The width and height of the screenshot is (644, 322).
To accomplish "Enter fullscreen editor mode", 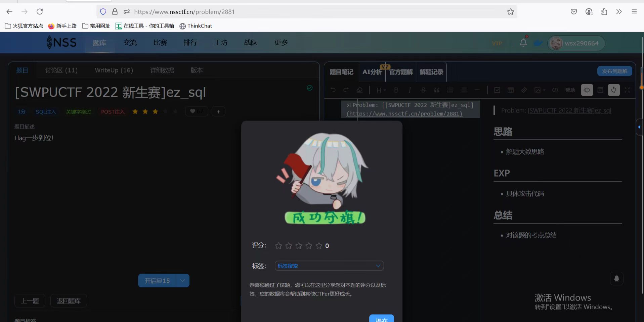I will pos(627,90).
